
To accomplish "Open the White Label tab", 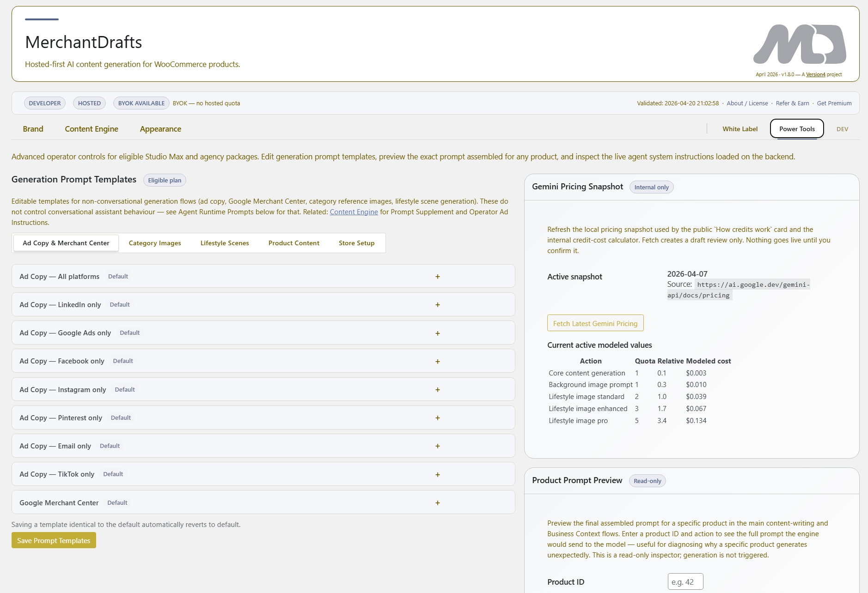I will pos(740,129).
